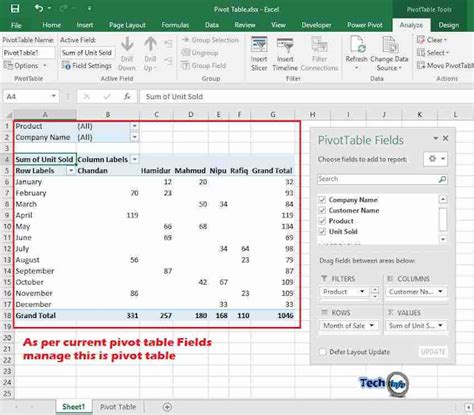The image size is (474, 415).
Task: Open the Product (All) filter dropdown
Action: [x=134, y=126]
